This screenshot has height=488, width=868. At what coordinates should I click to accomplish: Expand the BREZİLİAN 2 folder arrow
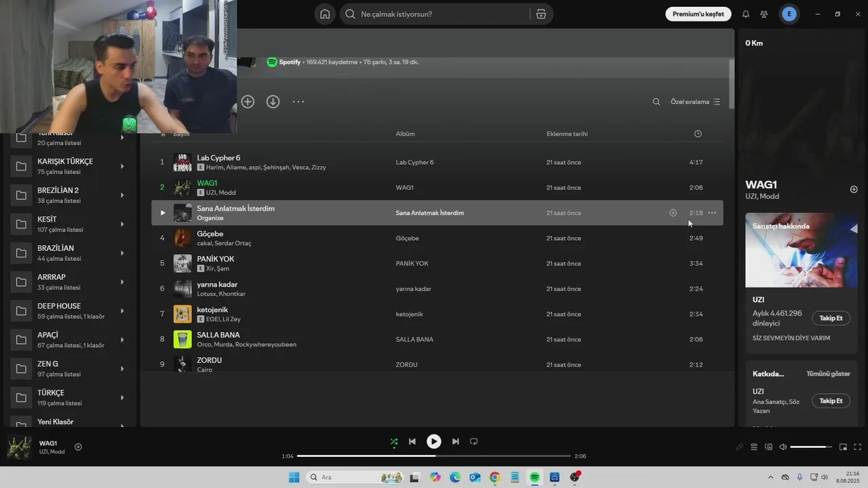(x=122, y=195)
